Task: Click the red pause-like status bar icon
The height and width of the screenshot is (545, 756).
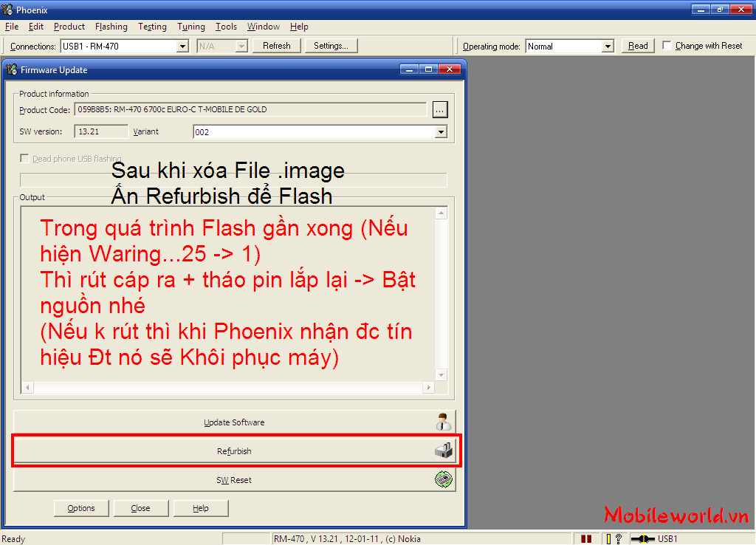Action: pyautogui.click(x=586, y=539)
